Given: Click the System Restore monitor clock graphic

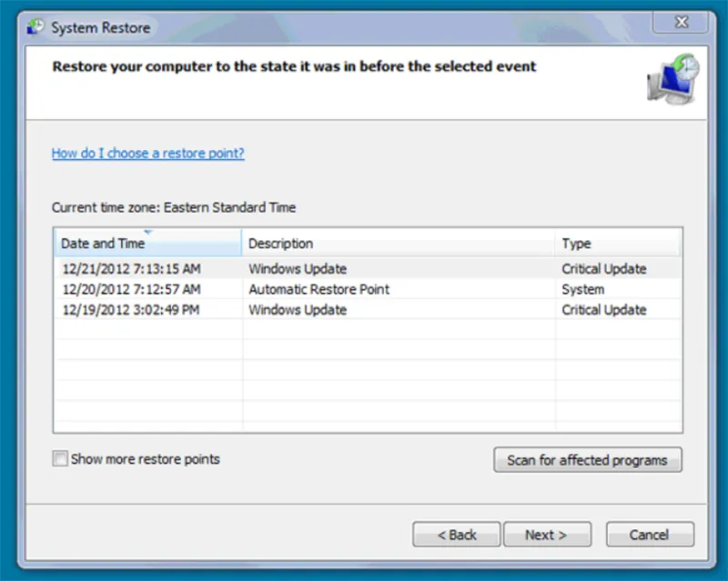Looking at the screenshot, I should [x=673, y=79].
